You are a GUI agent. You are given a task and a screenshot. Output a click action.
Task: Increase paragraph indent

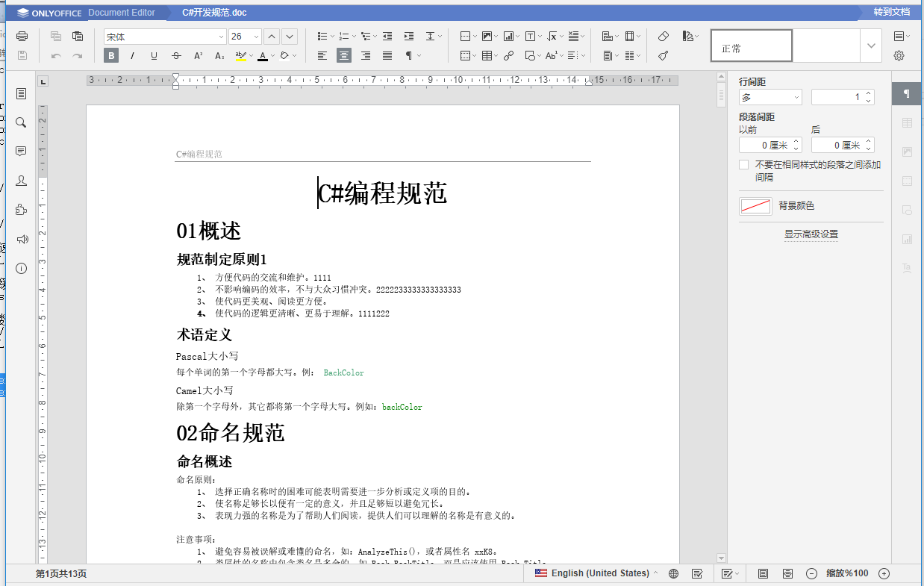pos(408,37)
